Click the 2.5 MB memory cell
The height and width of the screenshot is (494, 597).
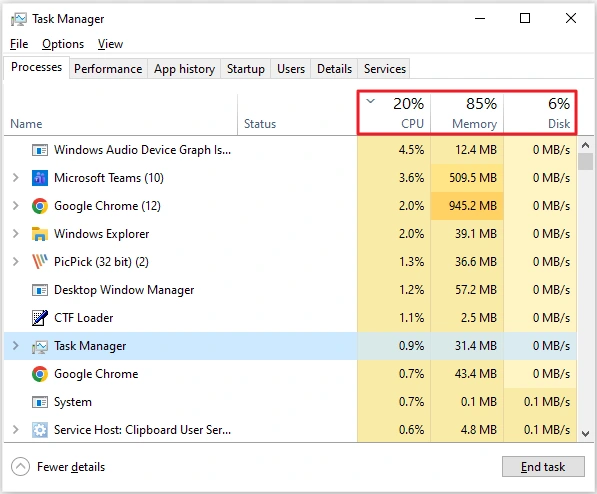pyautogui.click(x=467, y=318)
